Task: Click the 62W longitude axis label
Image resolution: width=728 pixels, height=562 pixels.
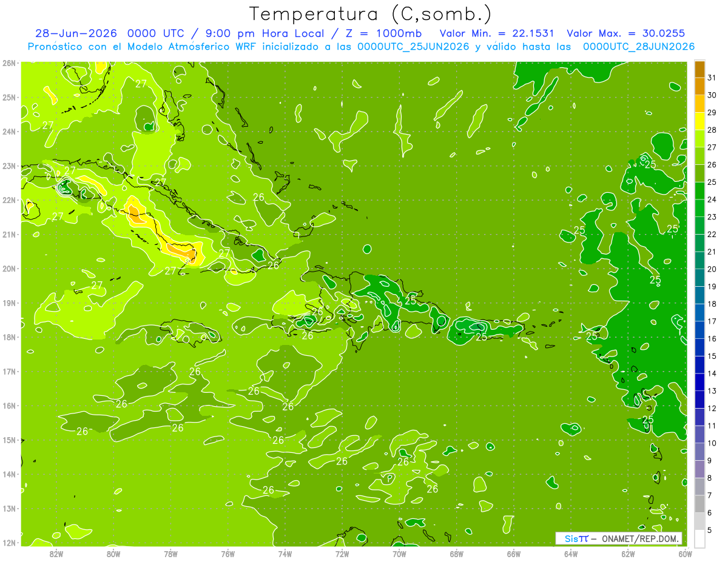Action: coord(628,554)
